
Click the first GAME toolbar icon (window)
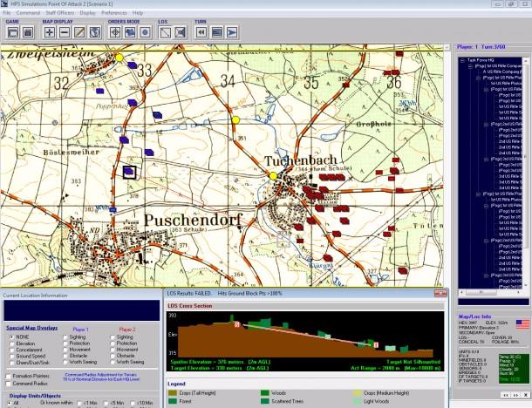pos(13,32)
